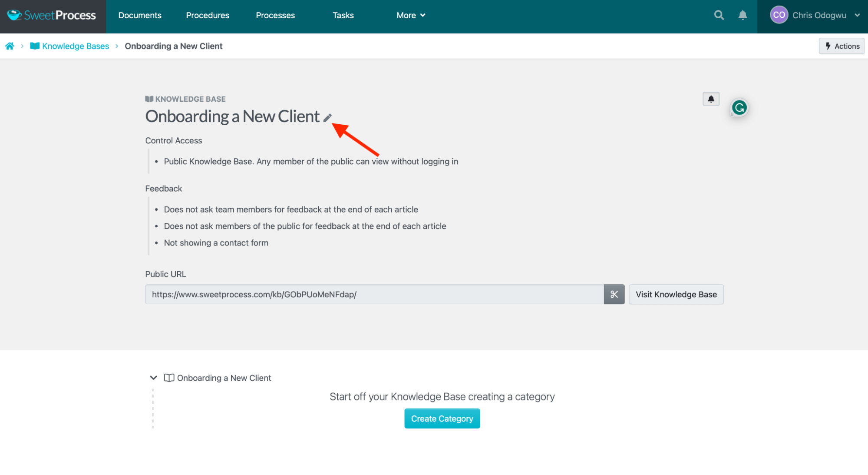Click the CO avatar circle
This screenshot has width=868, height=475.
pyautogui.click(x=778, y=14)
